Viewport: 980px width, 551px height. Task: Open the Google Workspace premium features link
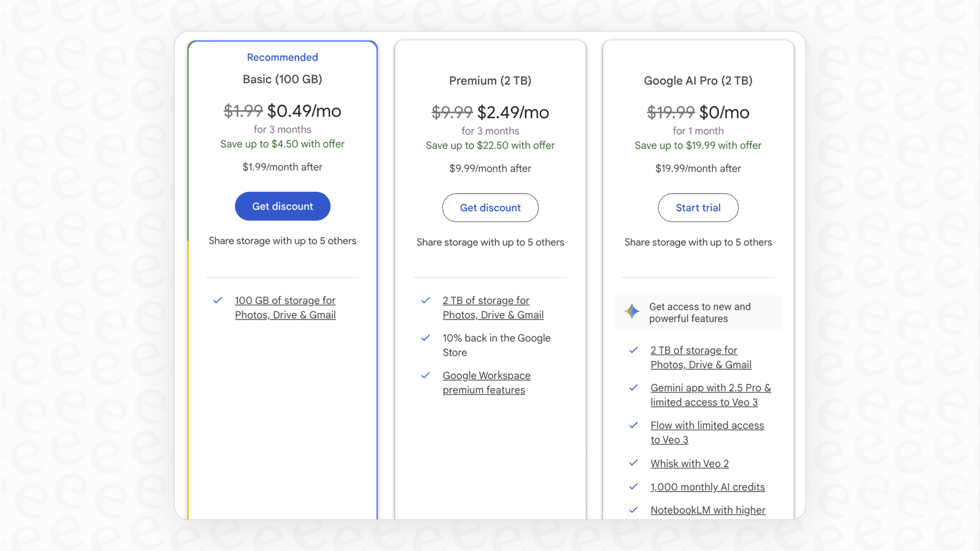coord(487,382)
